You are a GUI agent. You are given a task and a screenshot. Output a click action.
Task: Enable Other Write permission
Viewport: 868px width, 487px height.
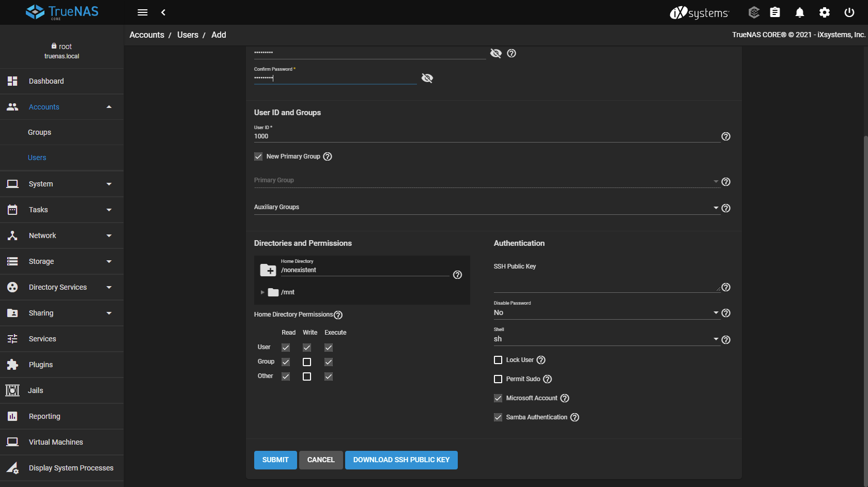coord(307,376)
